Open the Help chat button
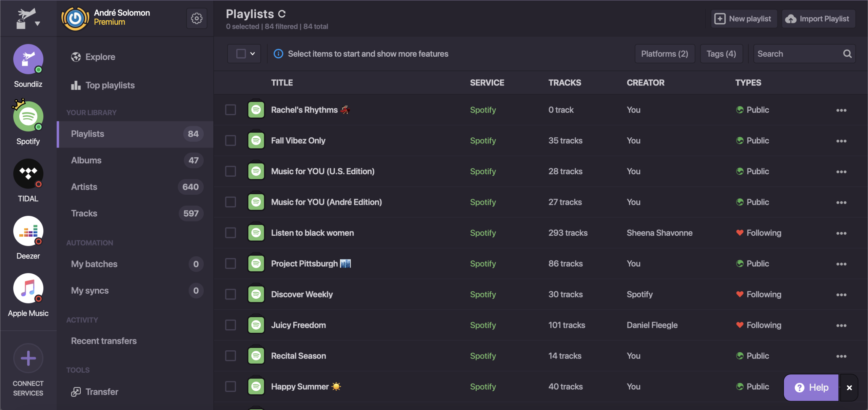The width and height of the screenshot is (868, 410). [811, 387]
